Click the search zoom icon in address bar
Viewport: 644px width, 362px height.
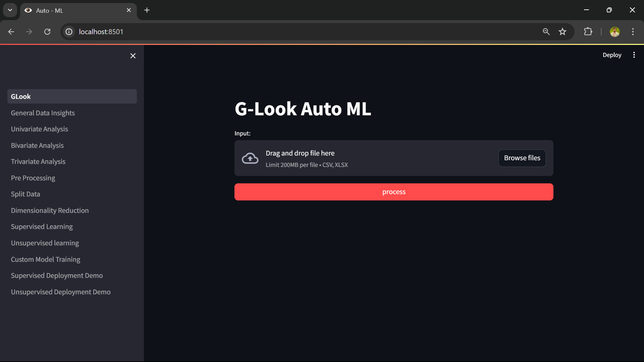[x=546, y=32]
